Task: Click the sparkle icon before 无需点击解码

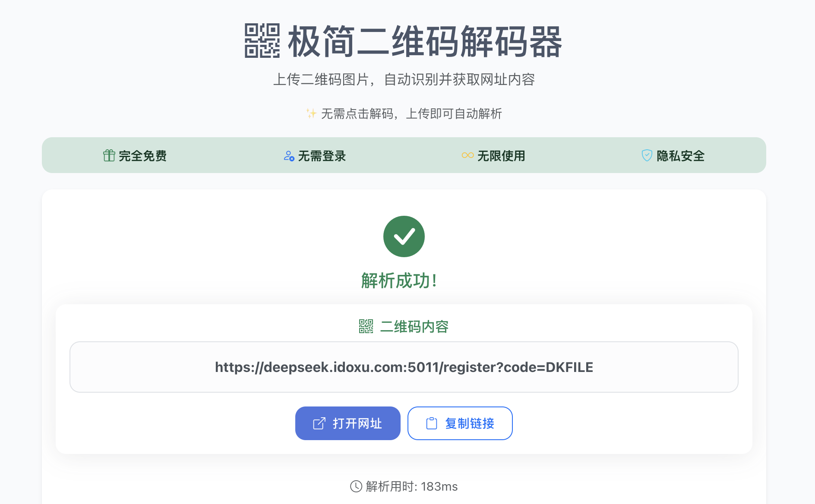Action: pyautogui.click(x=311, y=113)
